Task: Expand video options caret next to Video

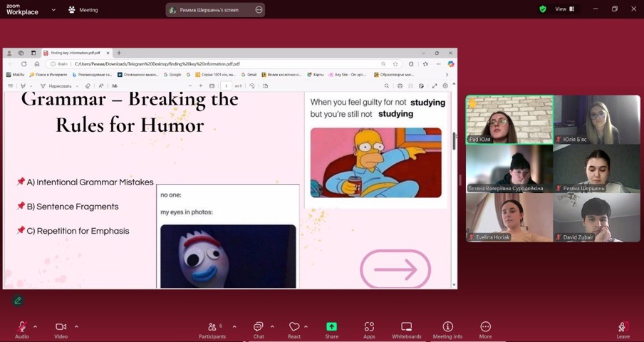Action: coord(76,327)
